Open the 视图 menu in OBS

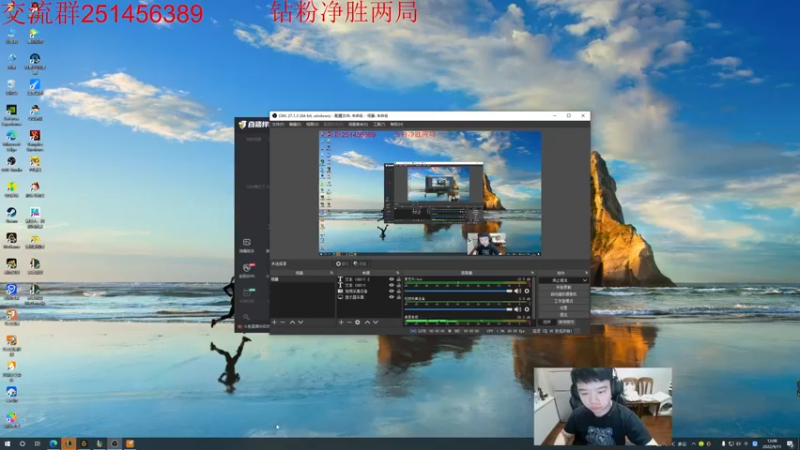click(313, 124)
